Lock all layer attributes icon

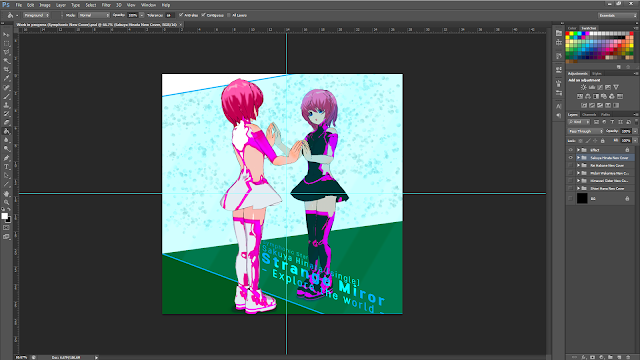[x=602, y=140]
